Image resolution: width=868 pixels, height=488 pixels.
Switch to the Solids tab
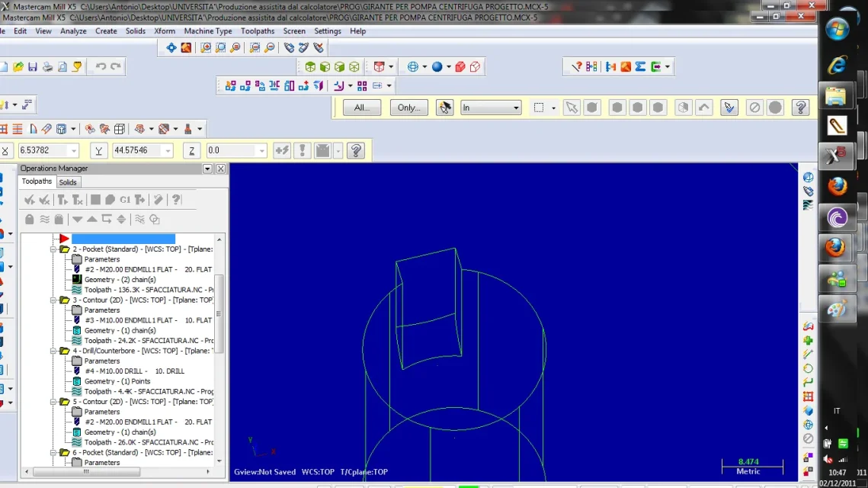tap(68, 182)
